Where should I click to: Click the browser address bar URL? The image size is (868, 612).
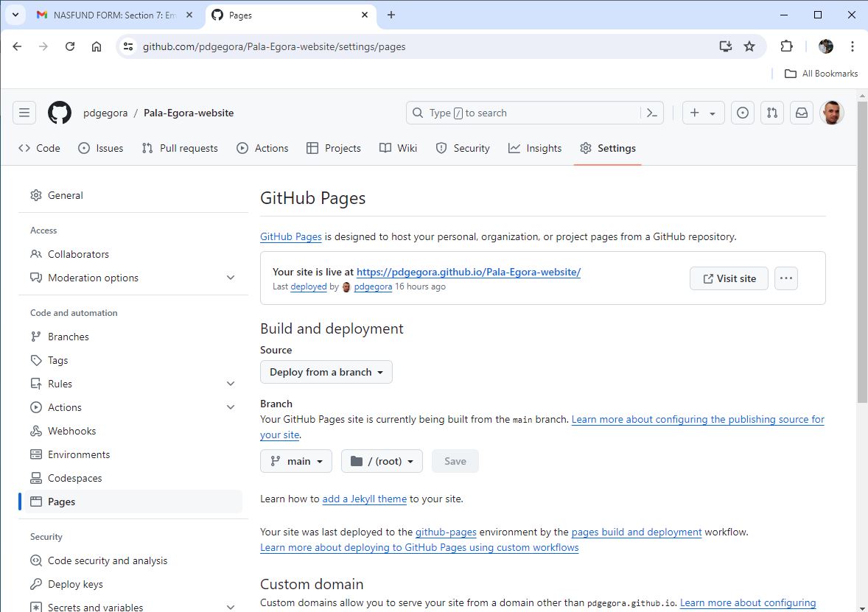(x=274, y=46)
